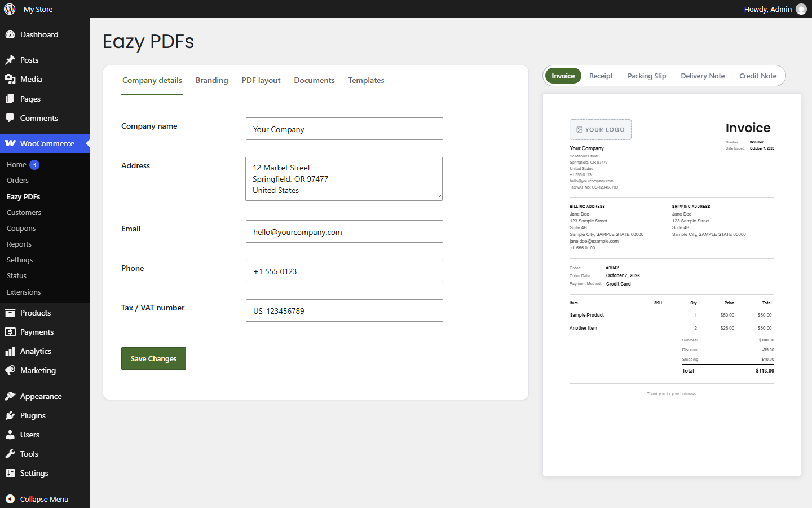
Task: Select the Company details tab
Action: coord(152,80)
